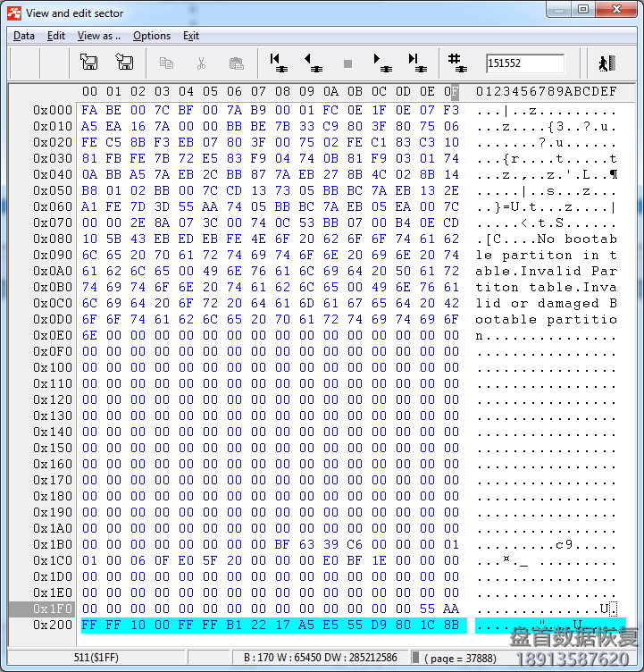
Task: Click the grey Stop square icon
Action: pos(348,63)
